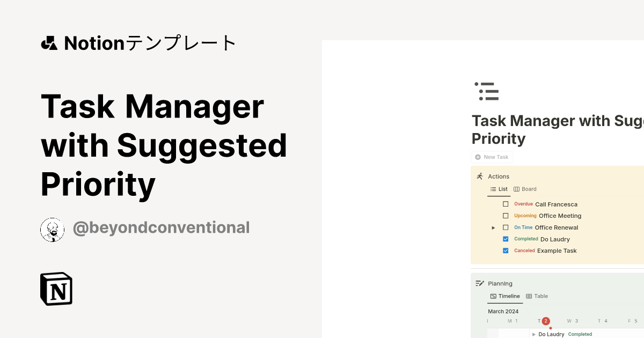
Task: Click the pencil edit icon next to Planning
Action: 480,283
